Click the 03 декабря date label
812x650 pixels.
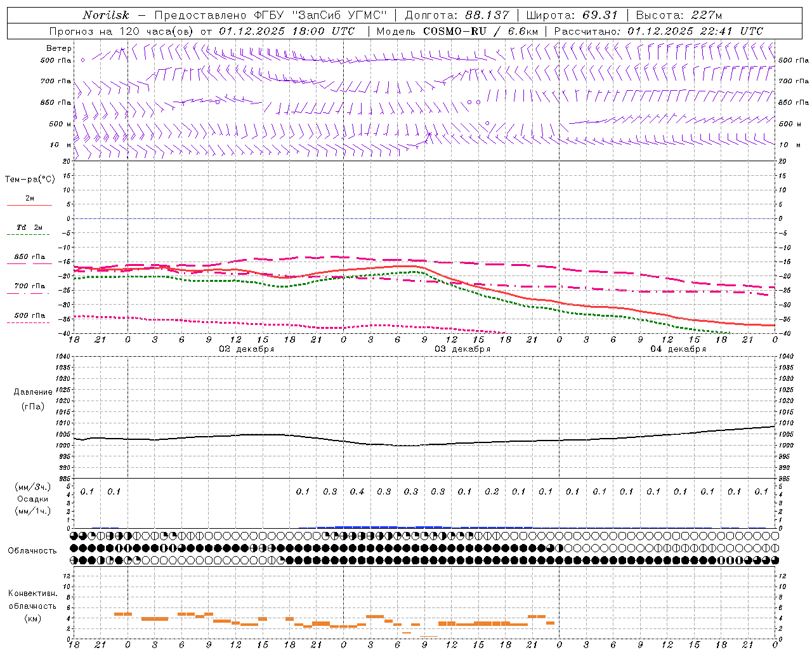pos(462,349)
